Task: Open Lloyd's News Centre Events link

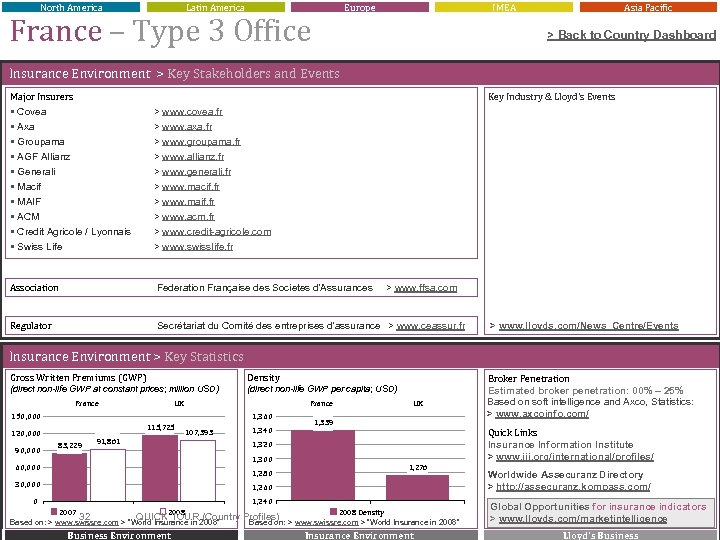Action: tap(589, 326)
